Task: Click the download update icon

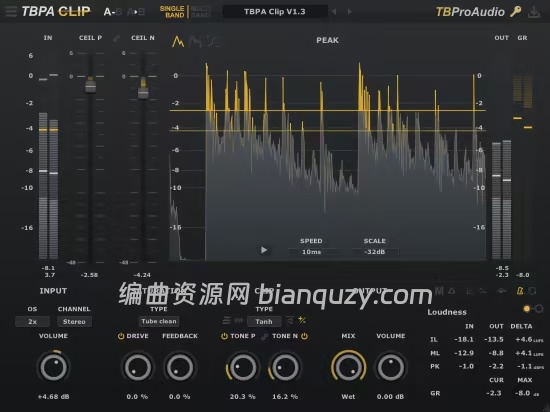Action: point(534,12)
